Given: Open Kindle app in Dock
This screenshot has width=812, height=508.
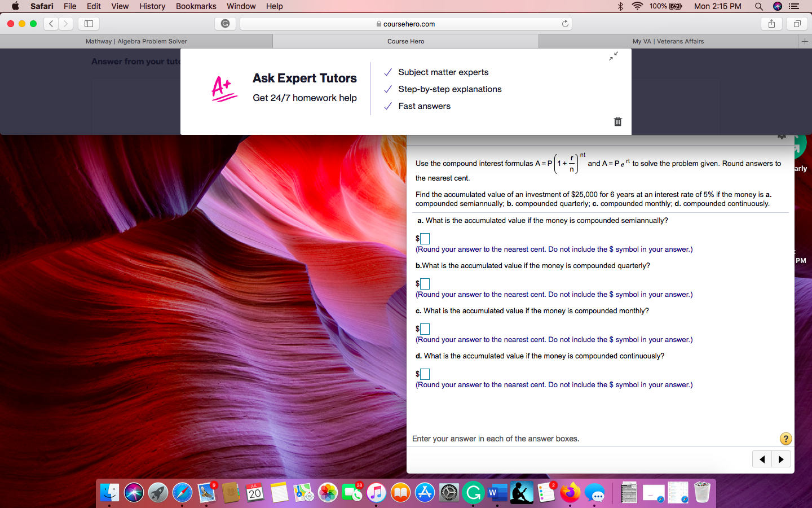Looking at the screenshot, I should pyautogui.click(x=522, y=493).
